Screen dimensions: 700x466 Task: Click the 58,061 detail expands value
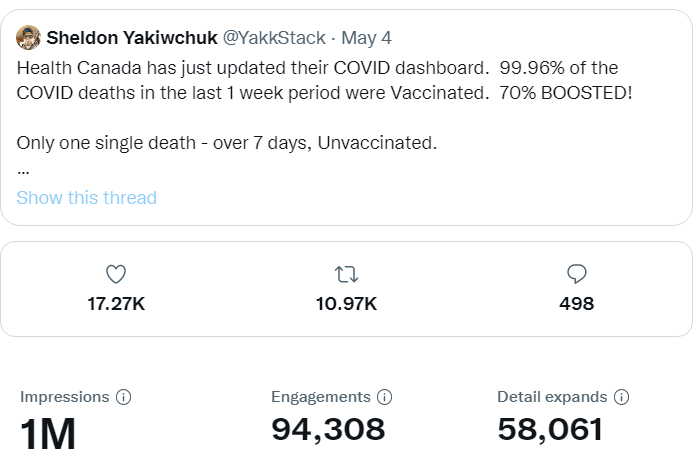pyautogui.click(x=550, y=430)
